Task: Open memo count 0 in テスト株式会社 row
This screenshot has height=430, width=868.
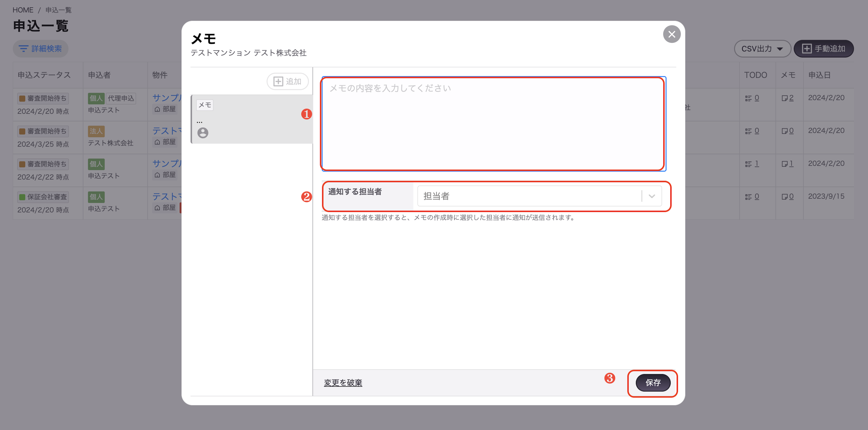Action: [x=791, y=131]
